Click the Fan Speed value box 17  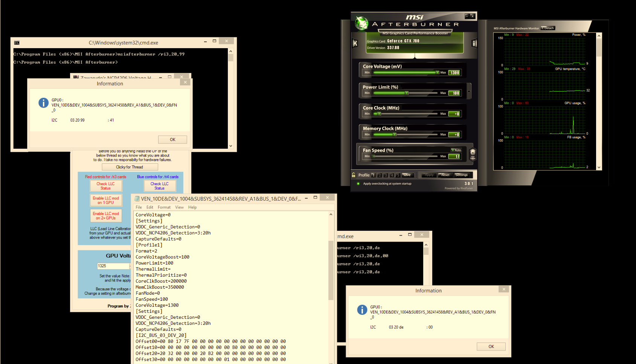[x=454, y=156]
